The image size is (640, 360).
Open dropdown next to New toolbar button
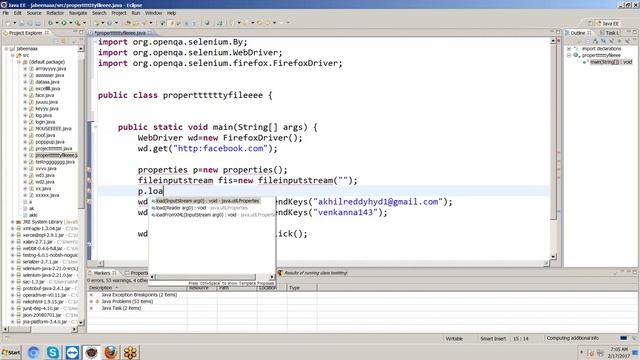point(14,23)
